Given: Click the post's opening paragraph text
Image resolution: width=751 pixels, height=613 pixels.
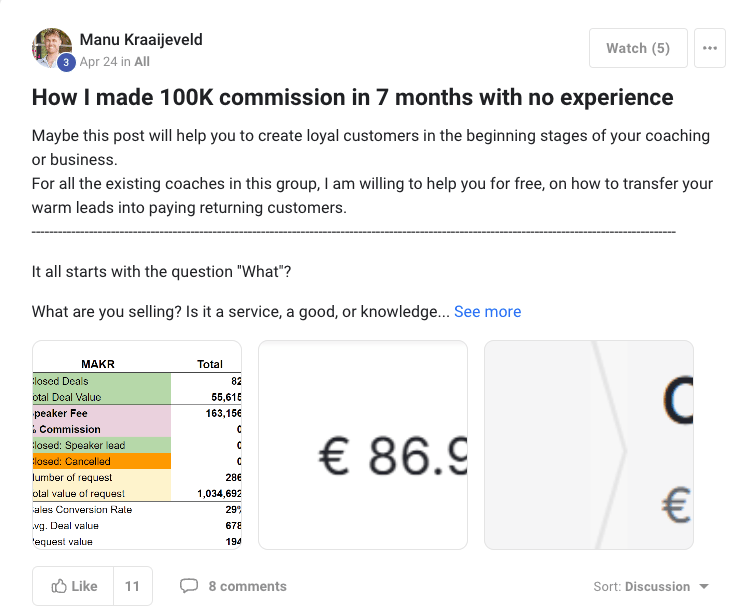Looking at the screenshot, I should click(x=370, y=147).
